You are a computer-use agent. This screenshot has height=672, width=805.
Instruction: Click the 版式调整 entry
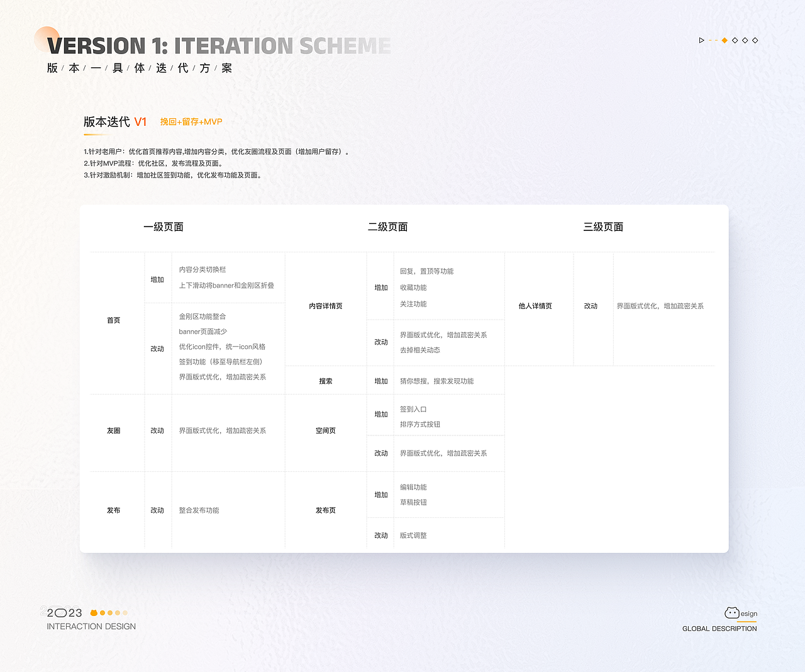413,535
